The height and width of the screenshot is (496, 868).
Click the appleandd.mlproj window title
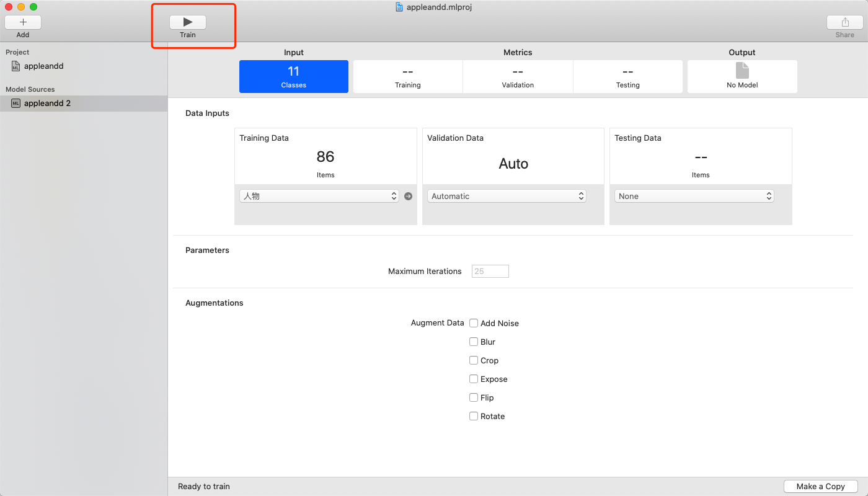coord(440,7)
